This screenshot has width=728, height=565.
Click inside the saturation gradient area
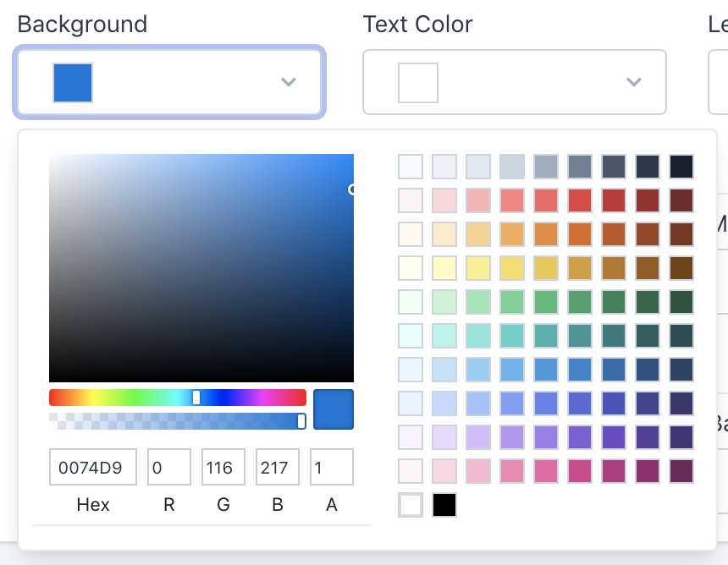(201, 268)
